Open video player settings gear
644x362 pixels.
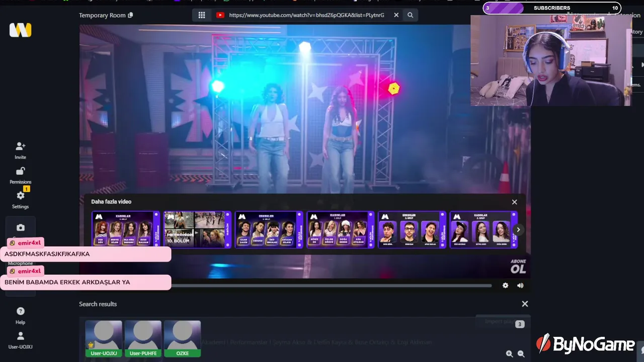point(505,286)
